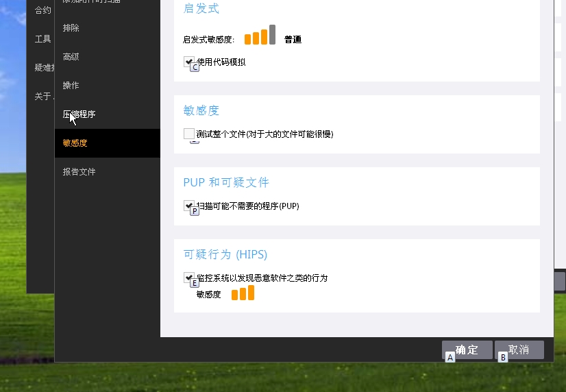
Task: Switch to the 排除 settings page
Action: [x=71, y=28]
